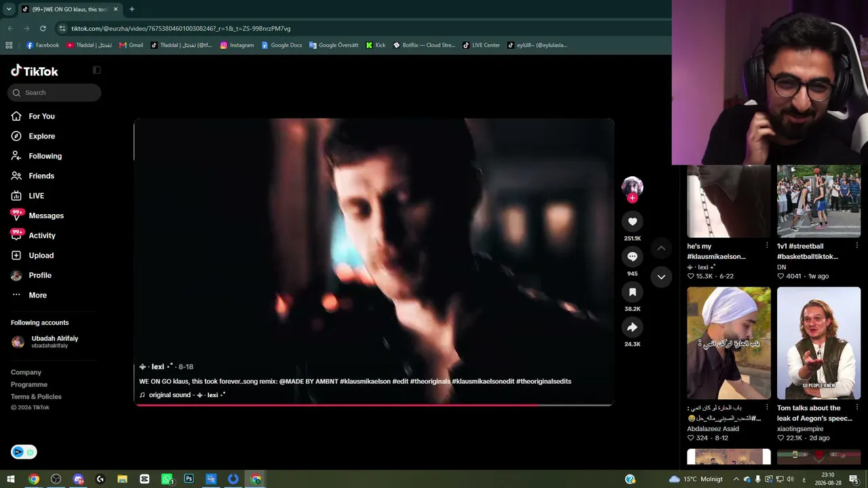
Task: Seek on the red video progress bar
Action: (374, 405)
